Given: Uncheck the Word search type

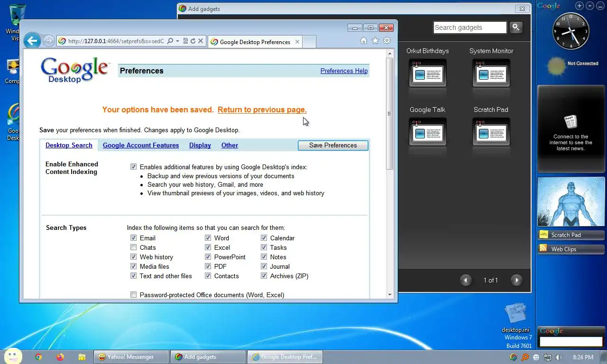Looking at the screenshot, I should 208,238.
